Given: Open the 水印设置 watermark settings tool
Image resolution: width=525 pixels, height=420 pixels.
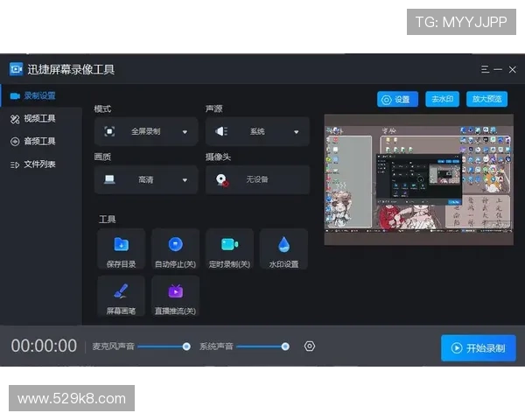Looking at the screenshot, I should tap(283, 249).
